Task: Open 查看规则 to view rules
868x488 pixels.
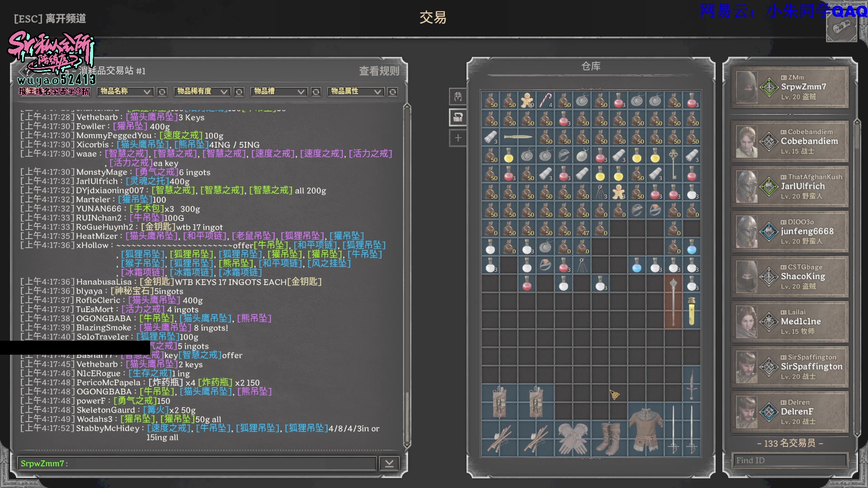Action: tap(379, 71)
